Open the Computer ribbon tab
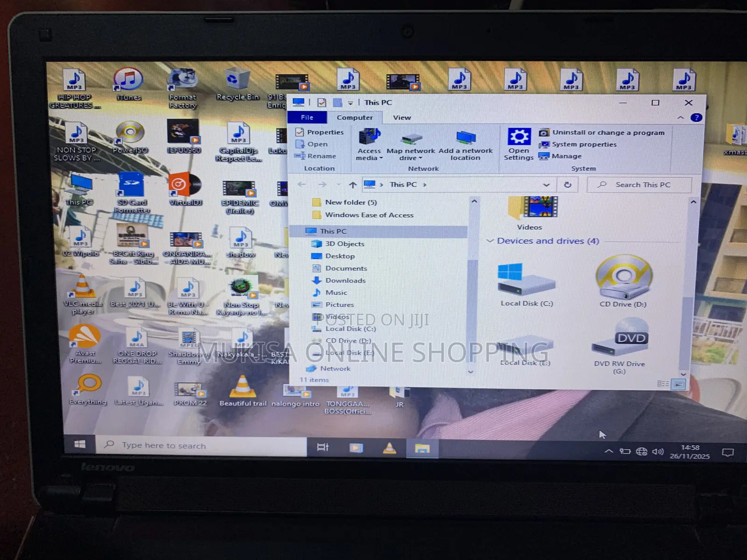 tap(355, 118)
